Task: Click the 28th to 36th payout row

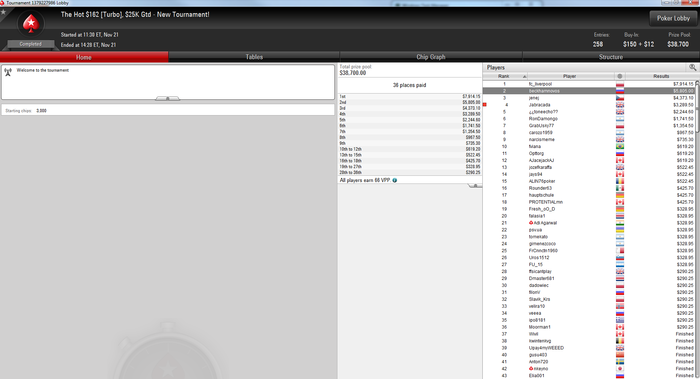Action: pyautogui.click(x=410, y=172)
